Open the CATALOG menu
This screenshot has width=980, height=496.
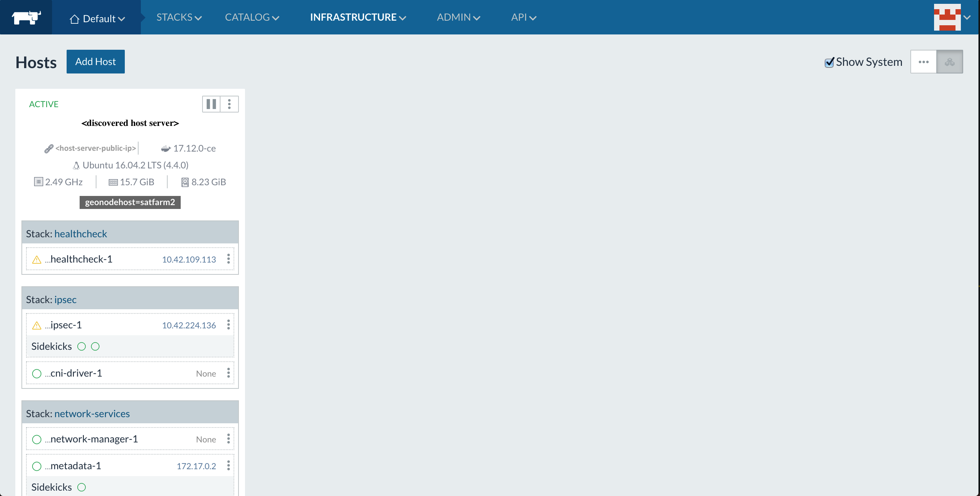click(x=252, y=17)
